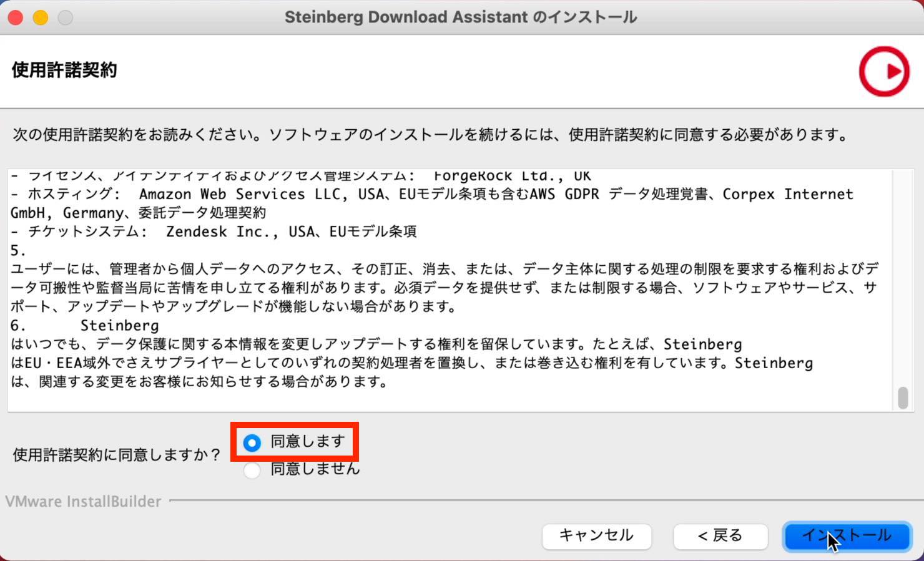Close the installer window with red button
The width and height of the screenshot is (924, 561).
[15, 17]
